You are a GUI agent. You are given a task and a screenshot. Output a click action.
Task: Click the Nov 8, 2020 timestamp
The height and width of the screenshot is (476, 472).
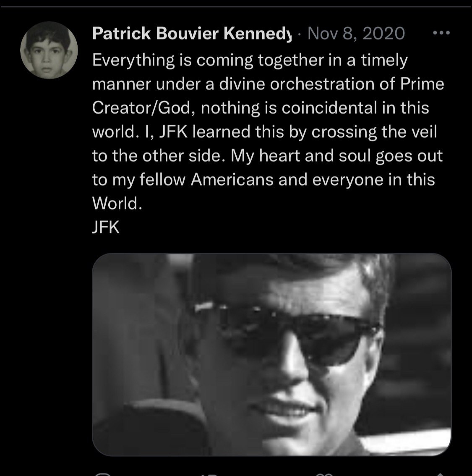click(x=356, y=33)
